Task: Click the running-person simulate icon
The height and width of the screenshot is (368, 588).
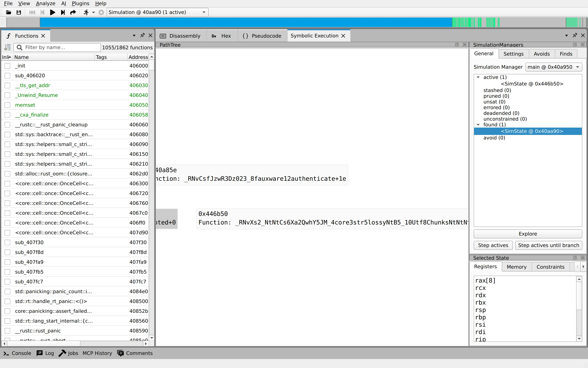Action: click(x=86, y=12)
